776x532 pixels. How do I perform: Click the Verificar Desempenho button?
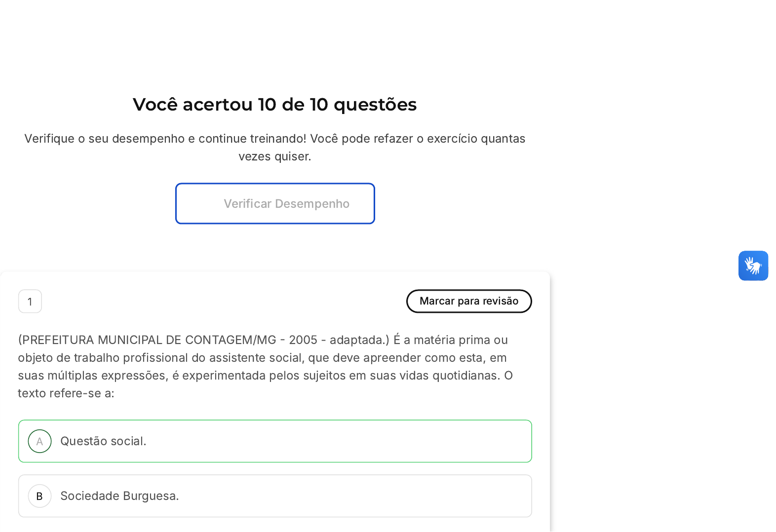pos(275,203)
